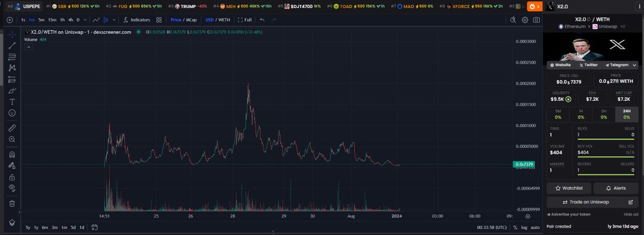Switch chart to Price / MCap toggle

coord(183,20)
